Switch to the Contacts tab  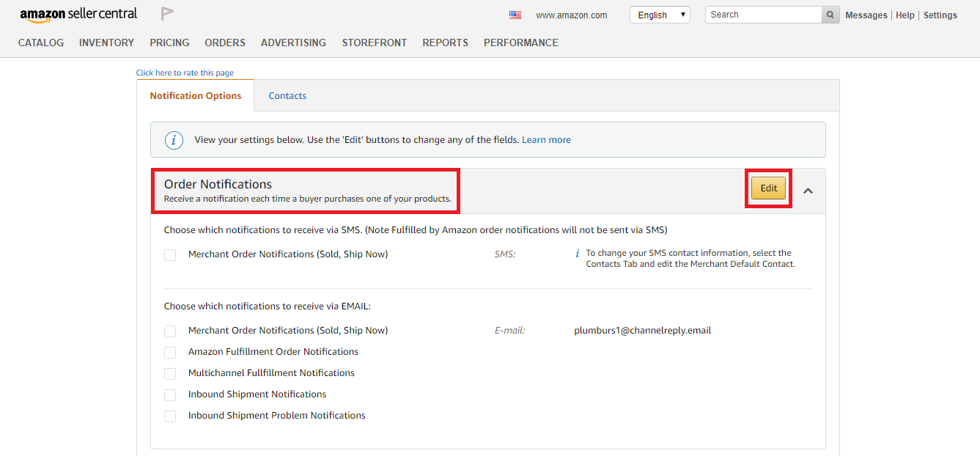(287, 96)
